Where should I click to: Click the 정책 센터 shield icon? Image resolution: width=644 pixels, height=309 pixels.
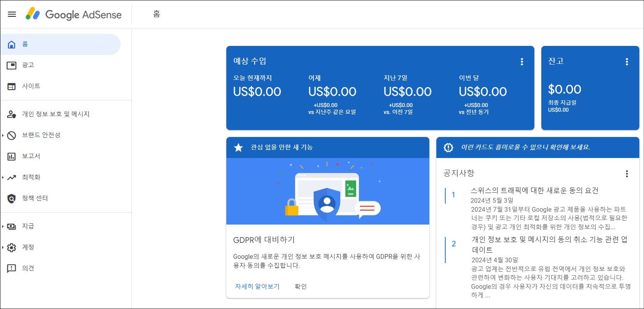tap(12, 198)
